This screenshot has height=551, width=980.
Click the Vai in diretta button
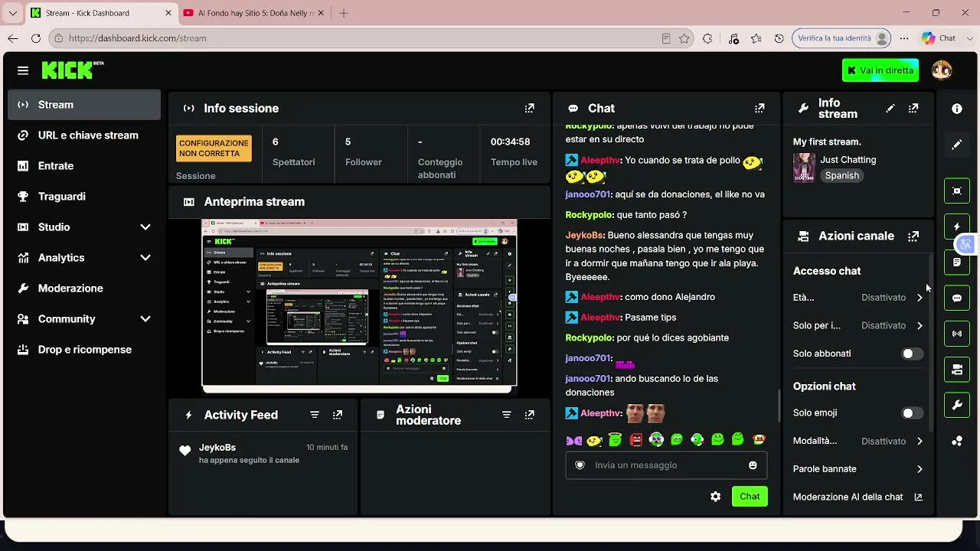point(880,70)
